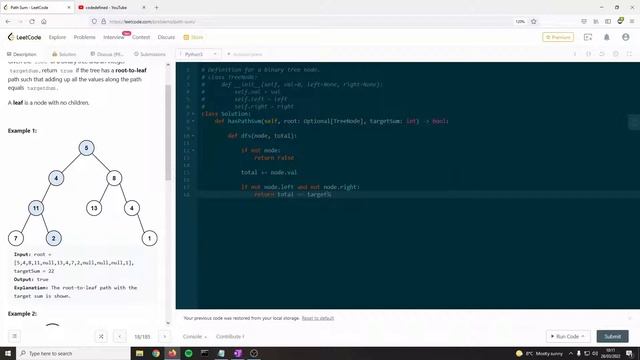Open the playground icon in LeetCode header

click(588, 37)
